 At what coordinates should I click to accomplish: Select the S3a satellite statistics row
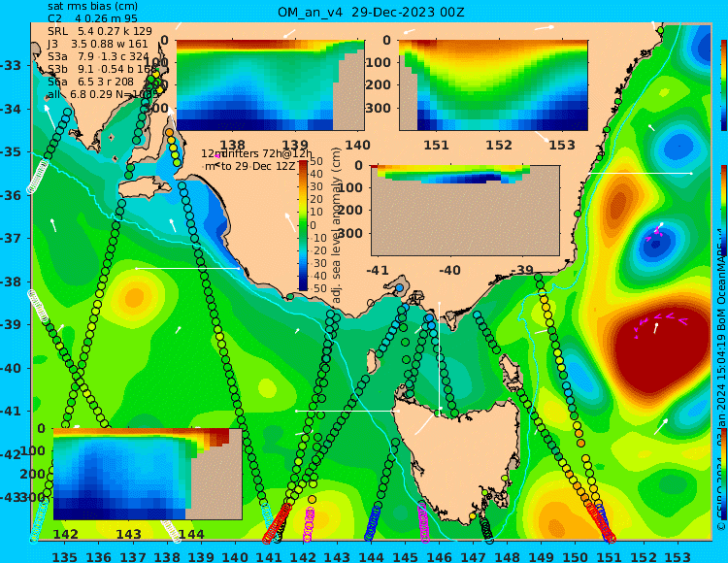click(x=98, y=56)
